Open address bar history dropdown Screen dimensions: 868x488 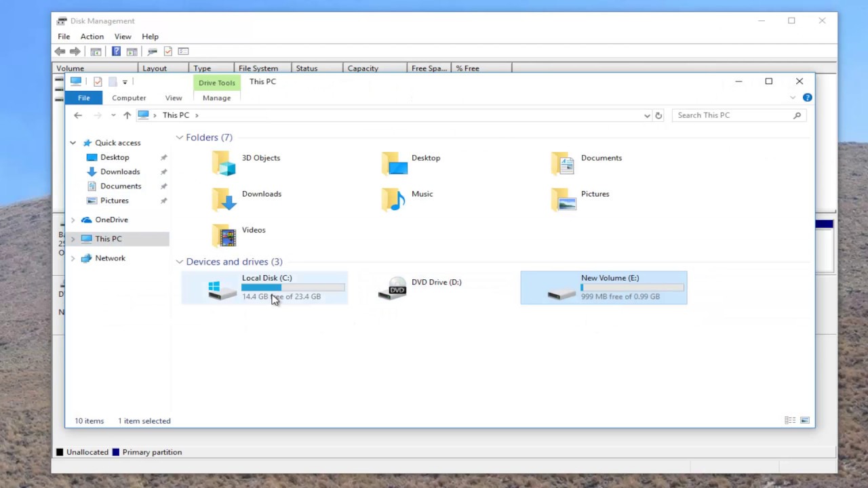647,115
